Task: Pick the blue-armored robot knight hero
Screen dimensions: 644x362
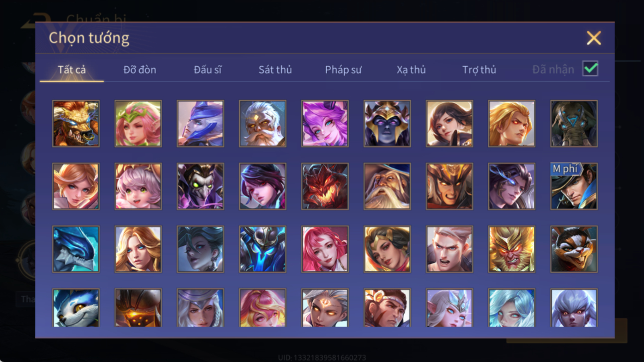Action: coord(262,249)
